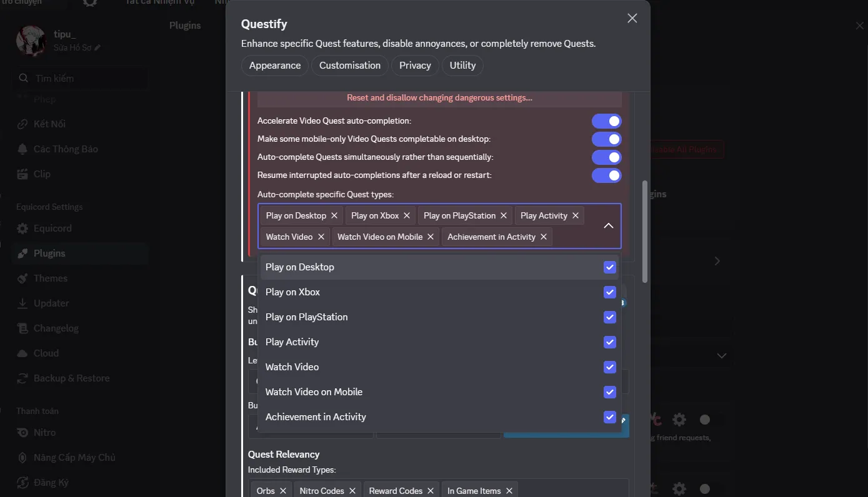The image size is (868, 497).
Task: Jump to the Privacy section
Action: [416, 66]
